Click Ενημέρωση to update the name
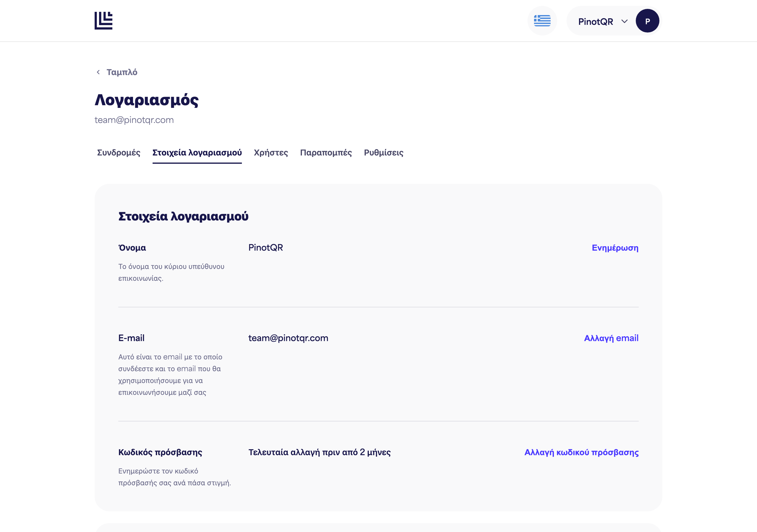The image size is (757, 532). (x=615, y=248)
